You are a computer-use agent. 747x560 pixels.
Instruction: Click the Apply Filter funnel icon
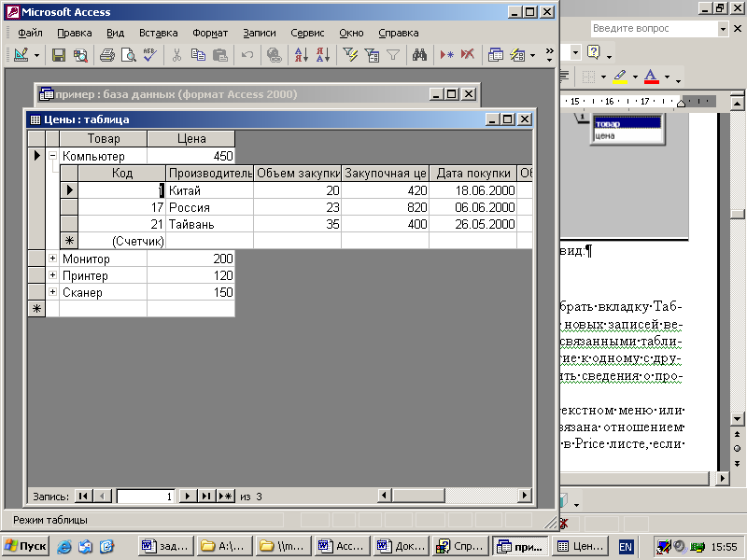pos(393,55)
